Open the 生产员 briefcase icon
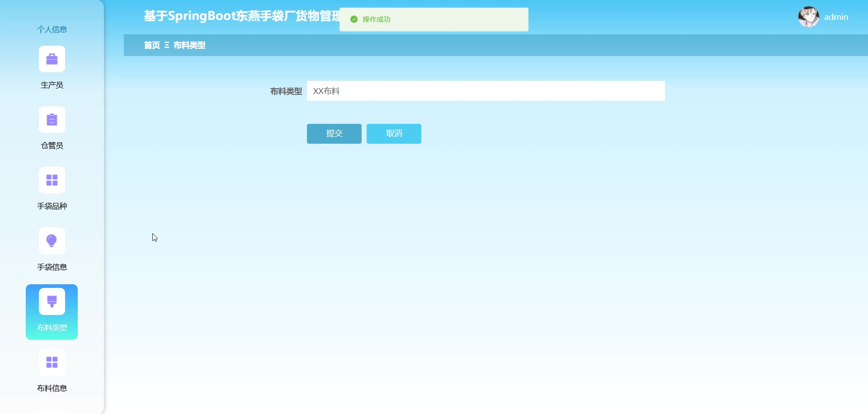The height and width of the screenshot is (414, 868). point(52,59)
